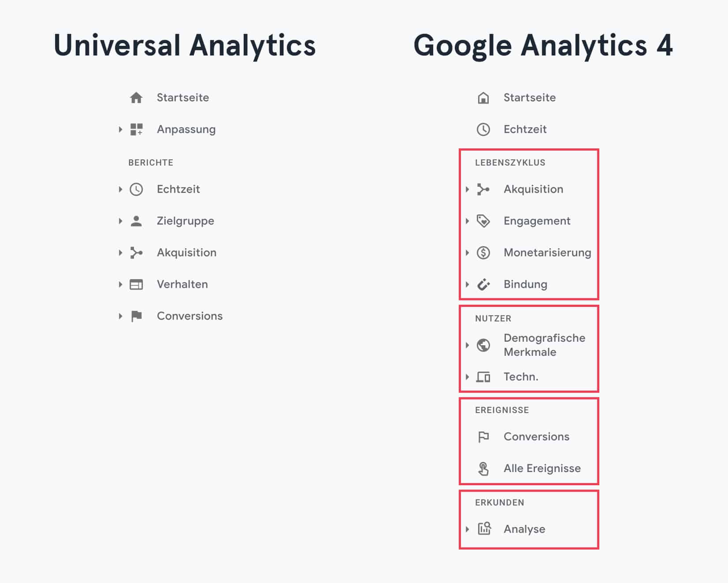Expand the Conversions arrow under Berichte
728x583 pixels.
click(x=120, y=316)
